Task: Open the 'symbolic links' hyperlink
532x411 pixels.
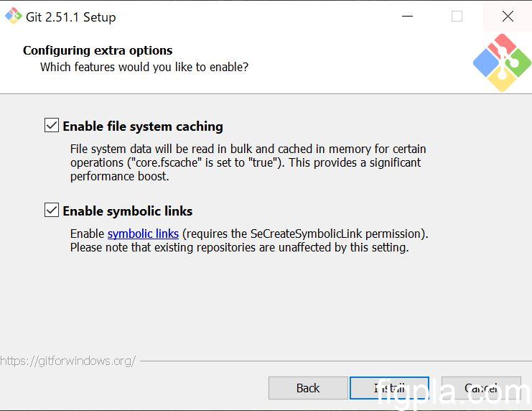Action: (143, 234)
